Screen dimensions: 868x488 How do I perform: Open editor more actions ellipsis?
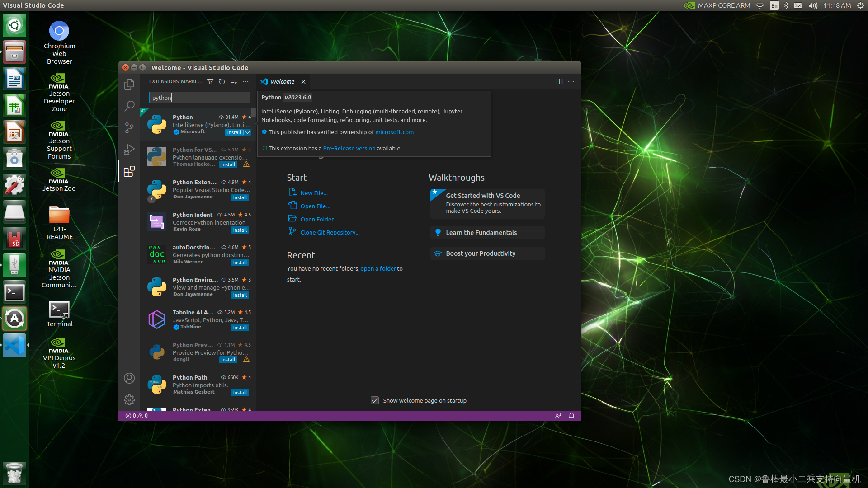(x=571, y=82)
